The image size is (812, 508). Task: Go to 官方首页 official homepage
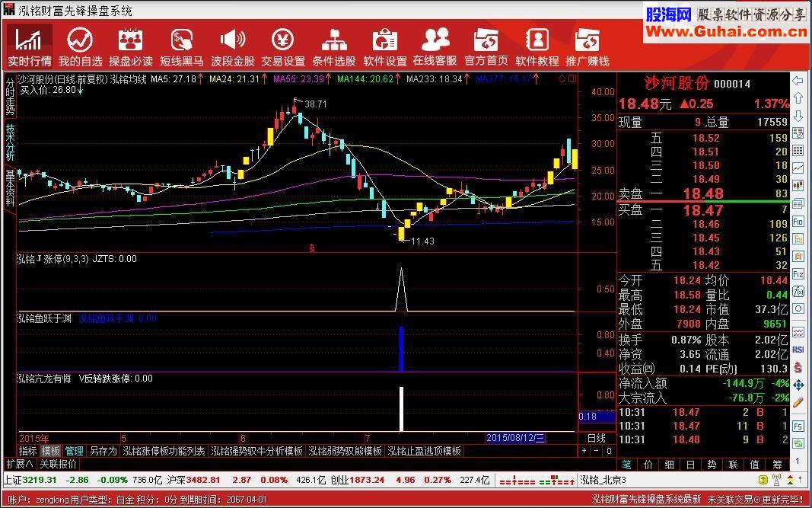pyautogui.click(x=486, y=46)
